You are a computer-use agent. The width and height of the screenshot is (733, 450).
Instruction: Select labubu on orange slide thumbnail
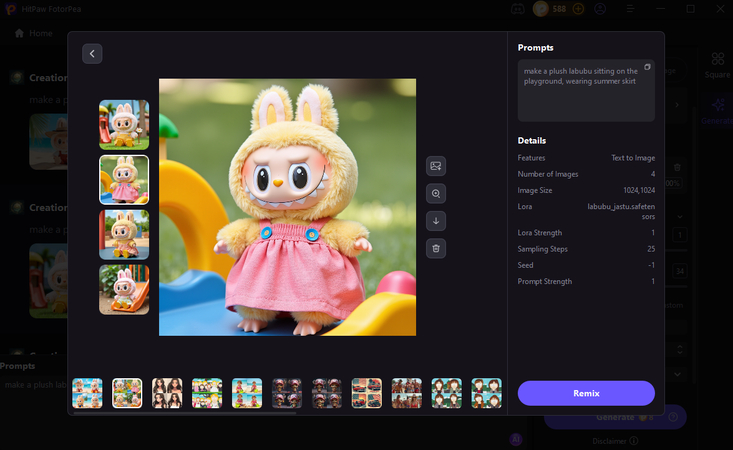124,290
